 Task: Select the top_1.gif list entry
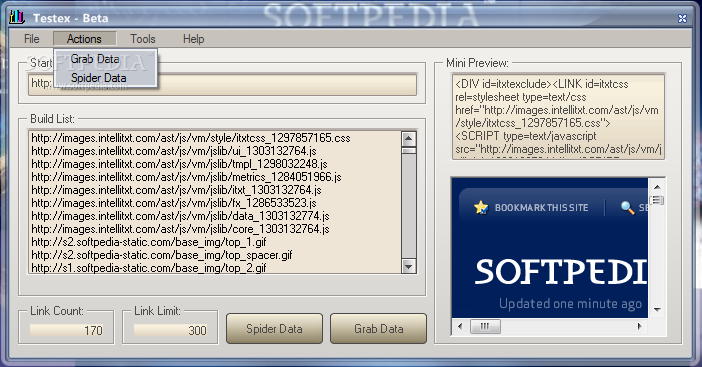(149, 242)
